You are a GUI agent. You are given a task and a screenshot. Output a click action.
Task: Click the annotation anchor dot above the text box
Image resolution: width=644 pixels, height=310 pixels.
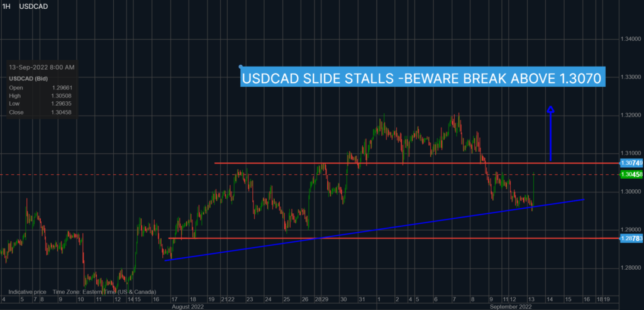pos(240,66)
